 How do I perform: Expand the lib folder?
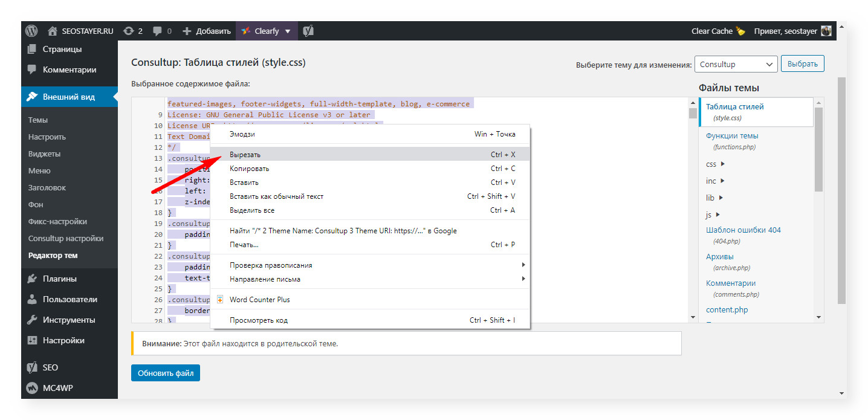(x=715, y=198)
